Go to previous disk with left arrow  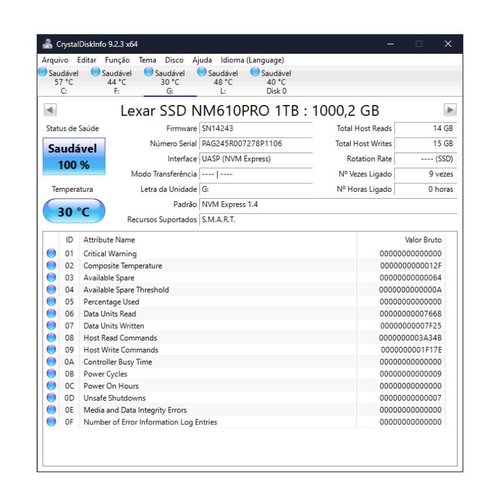tap(50, 110)
